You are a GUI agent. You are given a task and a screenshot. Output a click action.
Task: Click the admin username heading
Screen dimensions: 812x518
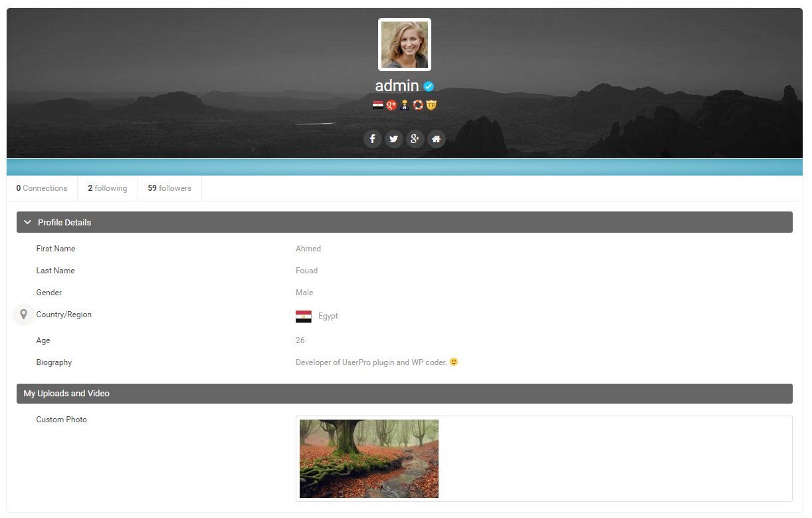[397, 86]
